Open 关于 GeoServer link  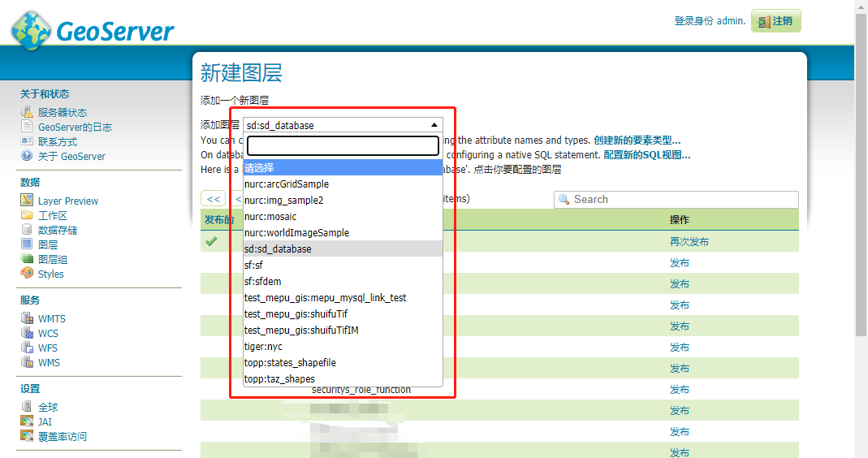tap(71, 156)
